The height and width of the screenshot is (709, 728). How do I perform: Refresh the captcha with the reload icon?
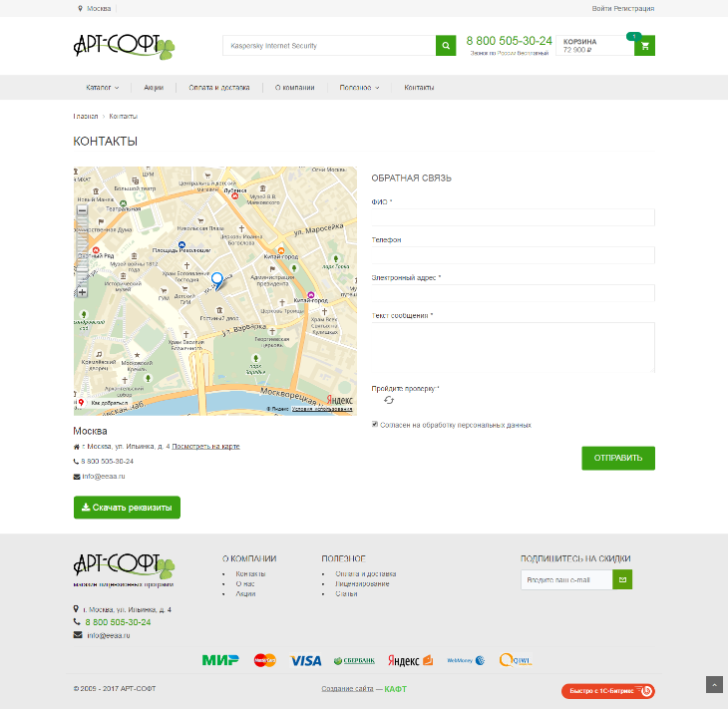388,400
